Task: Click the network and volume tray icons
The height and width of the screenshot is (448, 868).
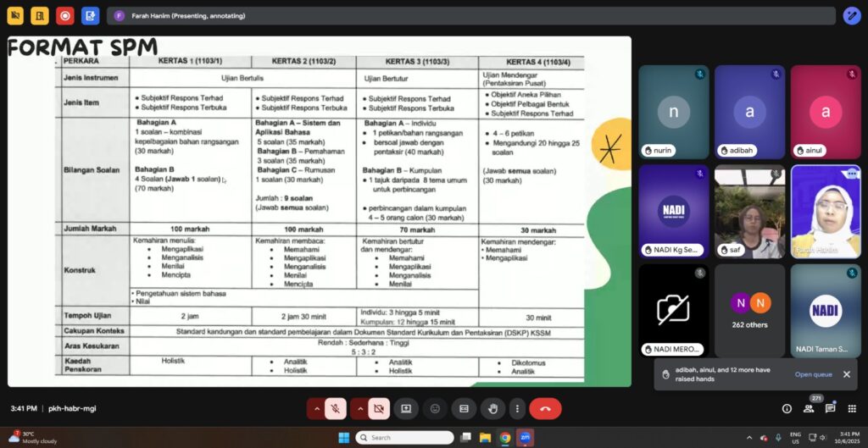Action: point(818,438)
